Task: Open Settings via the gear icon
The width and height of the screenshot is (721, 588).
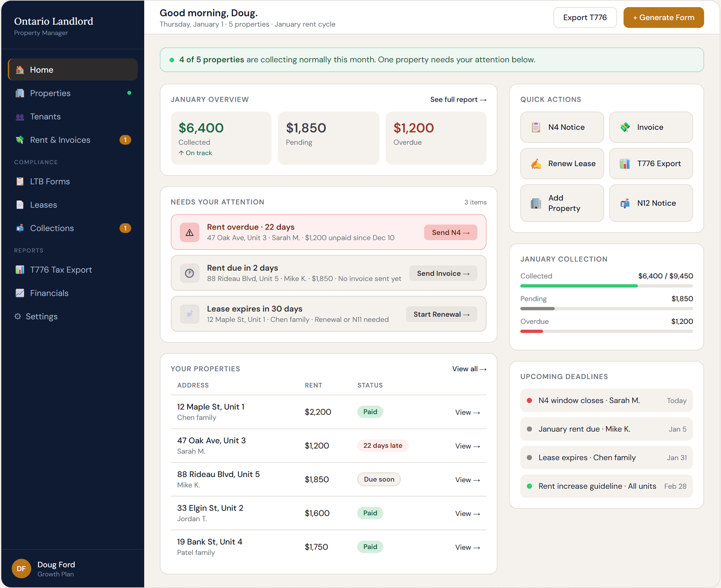Action: point(18,316)
